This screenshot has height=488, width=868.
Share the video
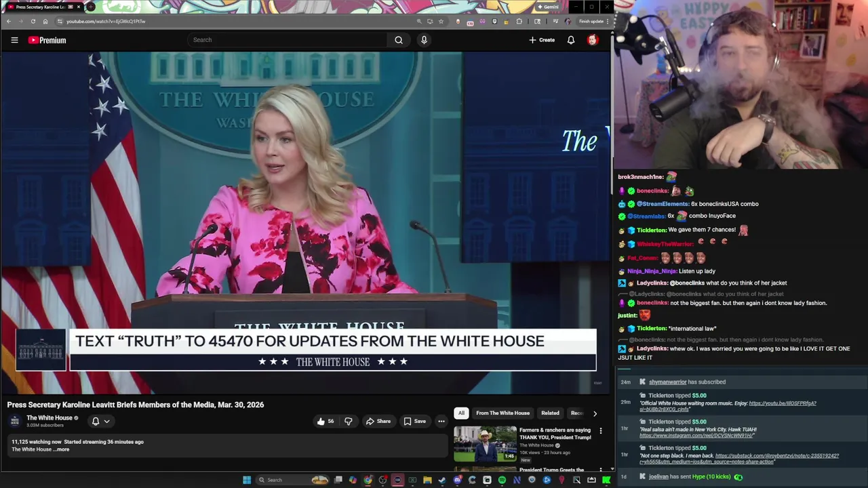tap(378, 421)
